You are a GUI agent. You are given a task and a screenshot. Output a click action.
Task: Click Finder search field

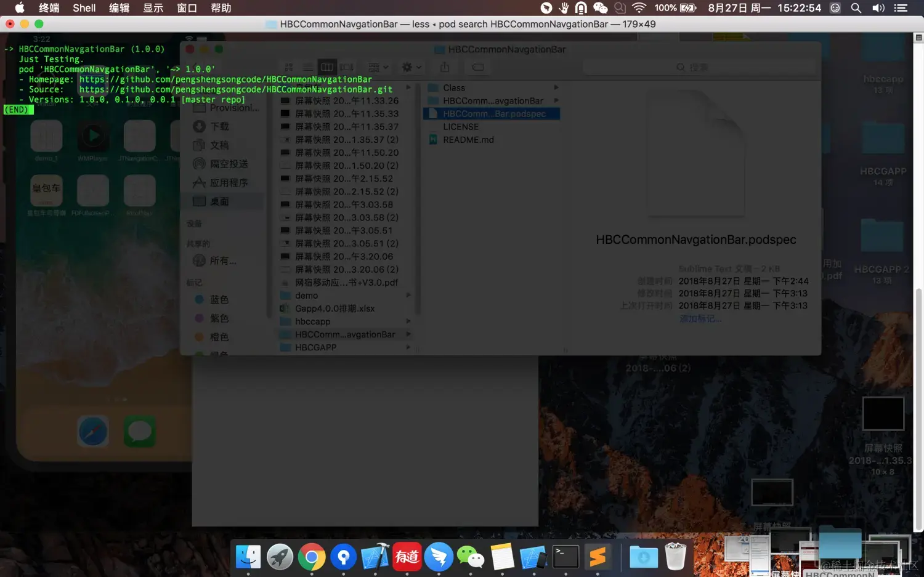(x=699, y=67)
